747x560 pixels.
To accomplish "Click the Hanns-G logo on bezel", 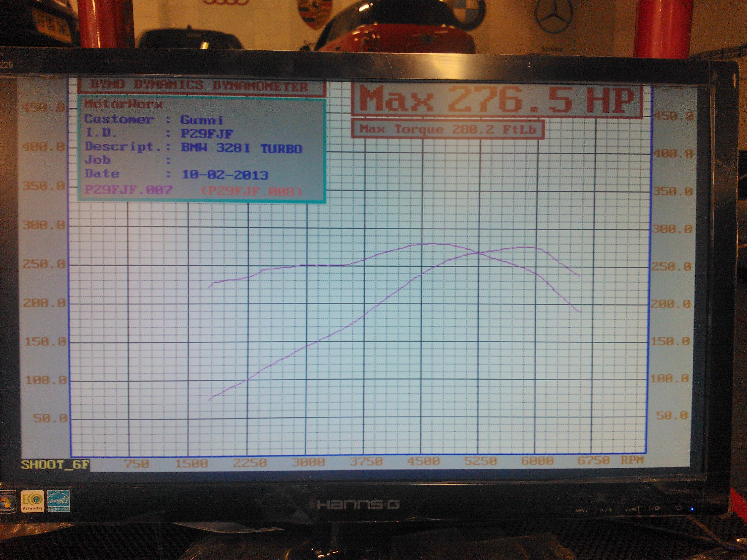I will pos(358,505).
